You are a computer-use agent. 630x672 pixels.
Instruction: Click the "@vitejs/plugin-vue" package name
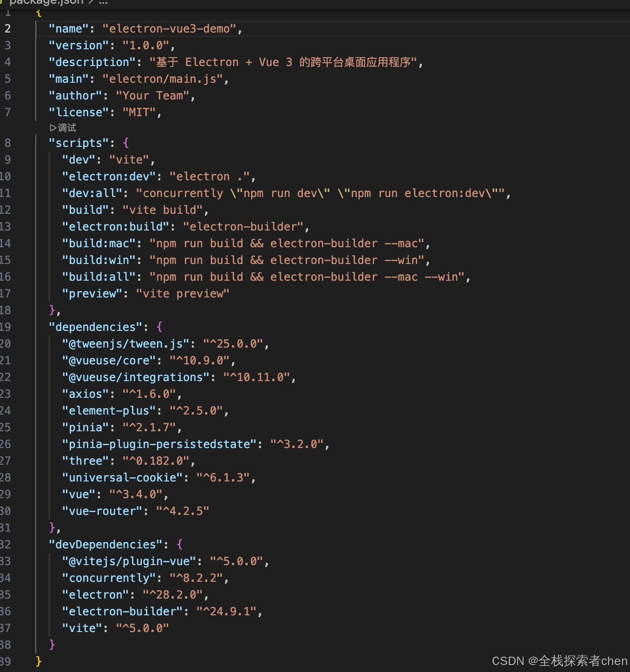point(129,561)
